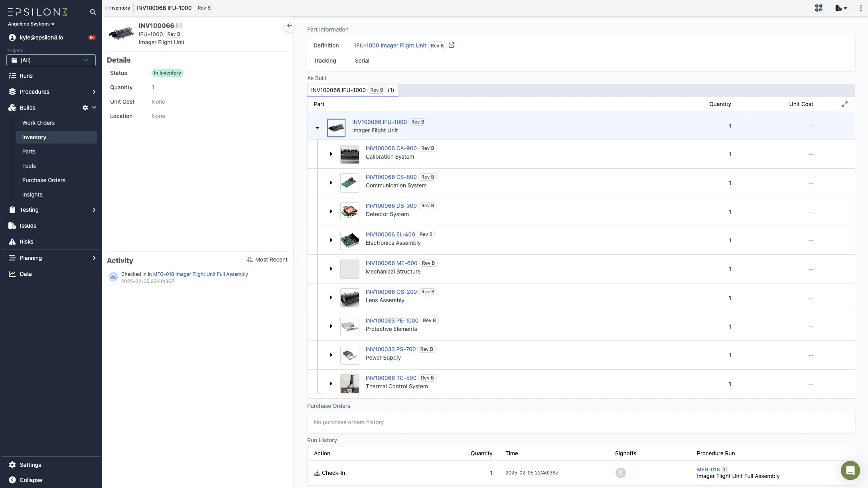
Task: Click the barcode icon next to INV100066
Action: click(x=179, y=26)
